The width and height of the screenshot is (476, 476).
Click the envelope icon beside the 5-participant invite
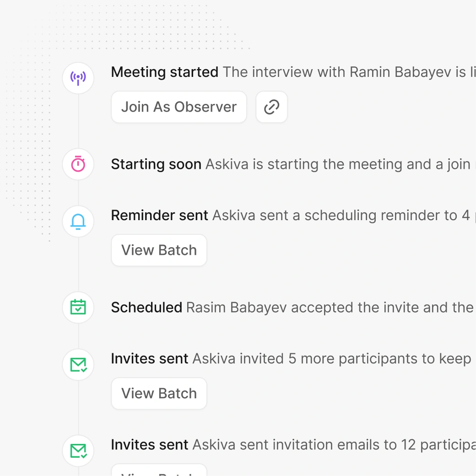[78, 365]
